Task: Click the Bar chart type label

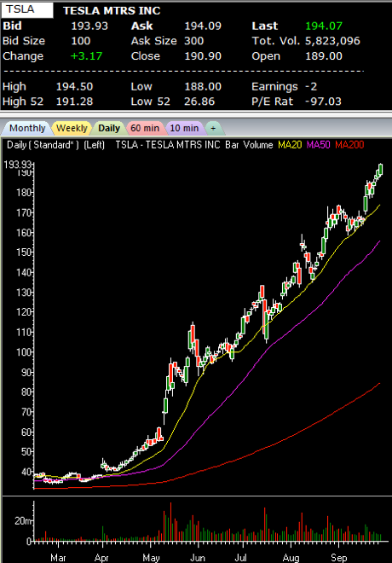Action: (232, 145)
